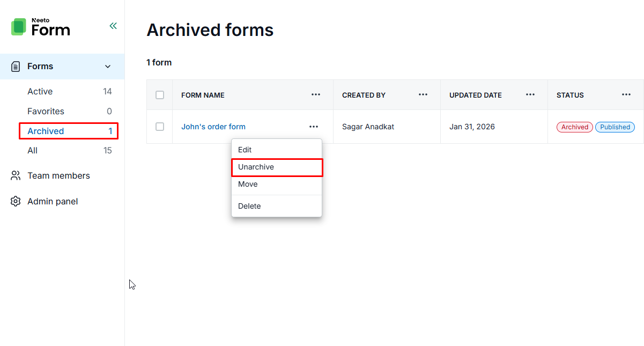Open the Form Name column options ellipsis
The image size is (644, 346).
[316, 95]
